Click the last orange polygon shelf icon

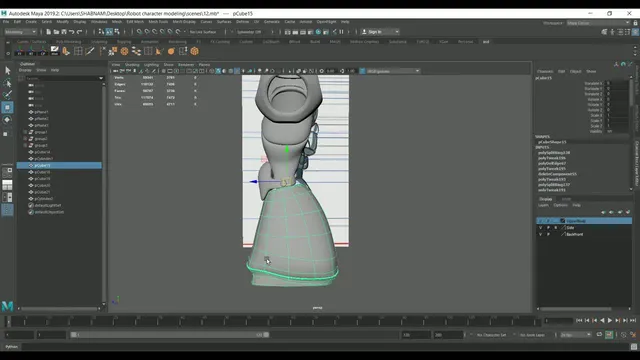[195, 51]
